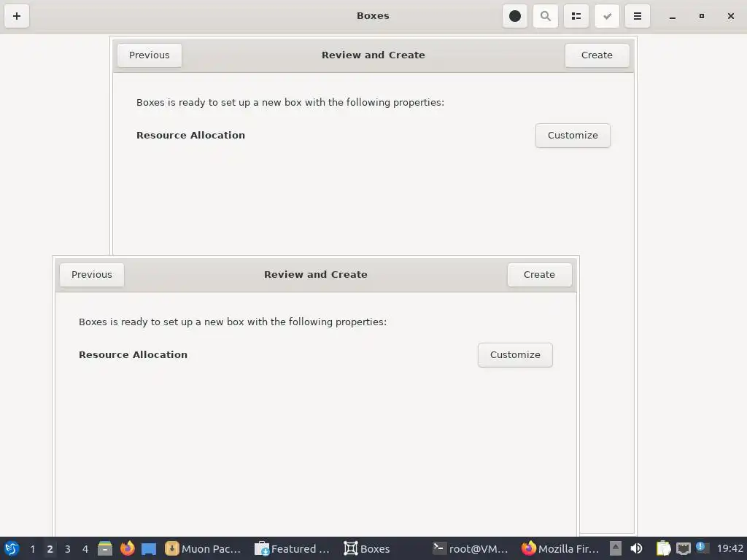Switch to list view in Boxes header
Image resolution: width=747 pixels, height=560 pixels.
tap(576, 16)
